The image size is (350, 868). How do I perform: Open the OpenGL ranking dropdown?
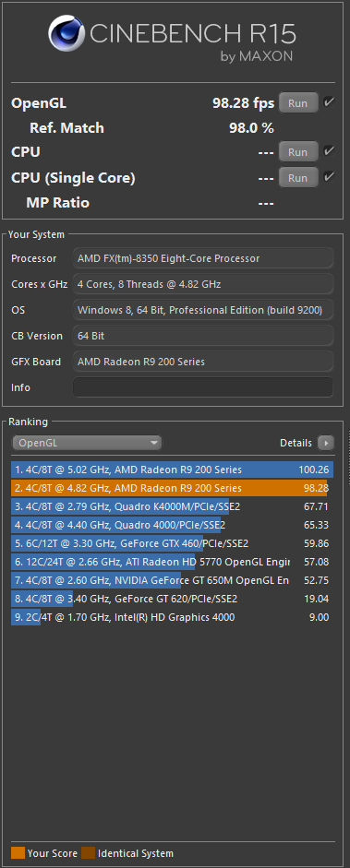(87, 443)
